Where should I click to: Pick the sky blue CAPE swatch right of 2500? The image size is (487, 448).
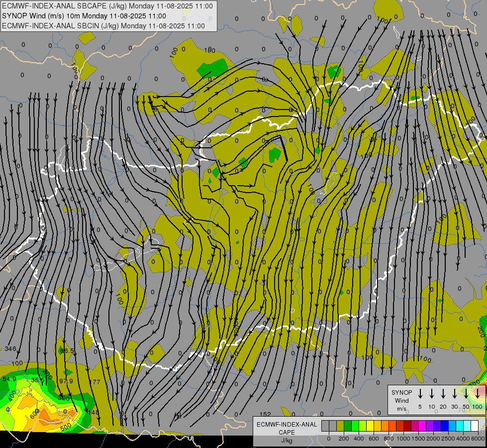(452, 426)
